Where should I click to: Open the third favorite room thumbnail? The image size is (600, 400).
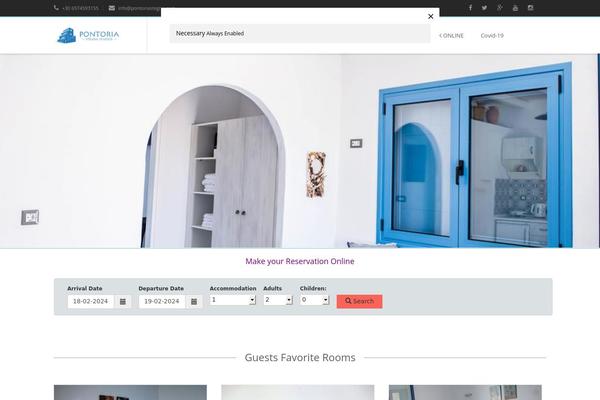coord(465,392)
